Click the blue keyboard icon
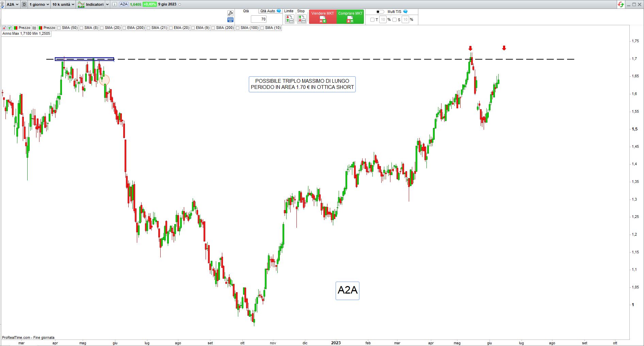The width and height of the screenshot is (644, 346). [230, 20]
